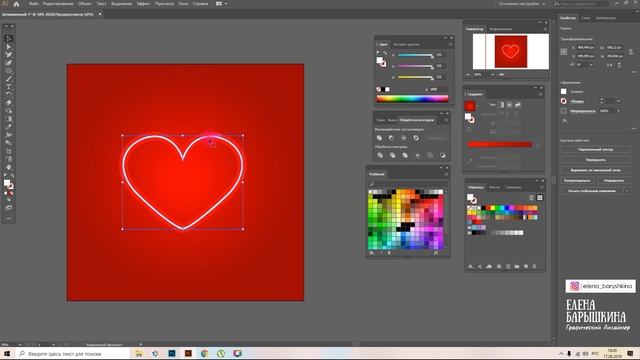Open the stroke weight dropdown in Properties
The height and width of the screenshot is (360, 640).
click(618, 101)
